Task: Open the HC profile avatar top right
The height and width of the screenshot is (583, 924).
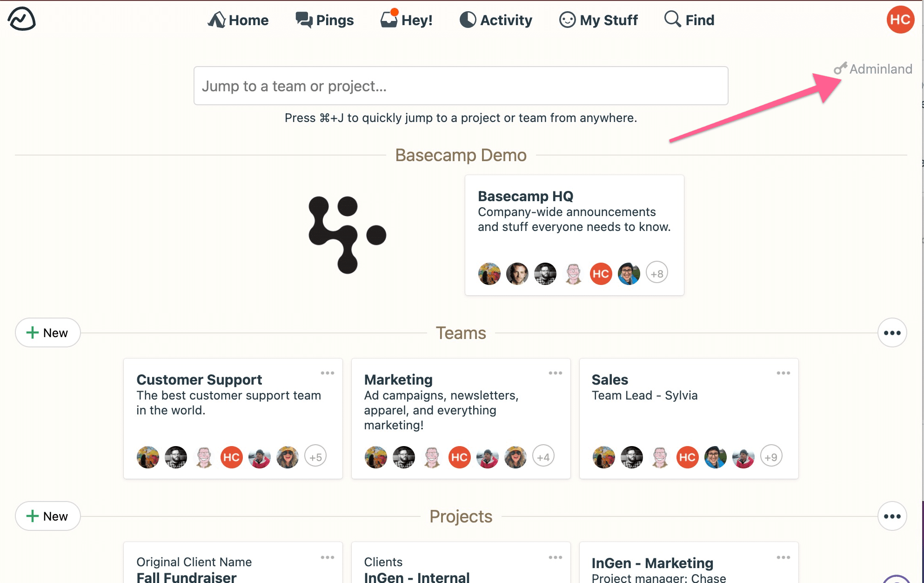Action: pos(900,20)
